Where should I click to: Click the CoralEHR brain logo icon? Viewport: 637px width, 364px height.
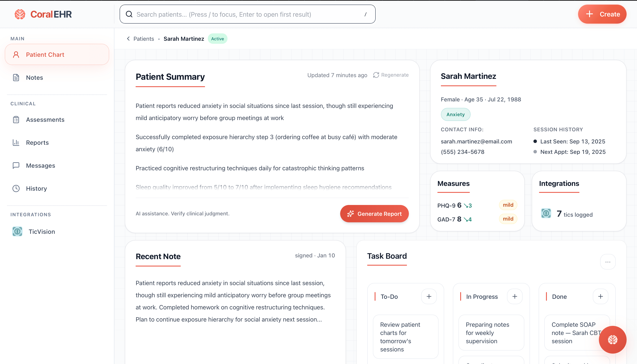point(20,14)
